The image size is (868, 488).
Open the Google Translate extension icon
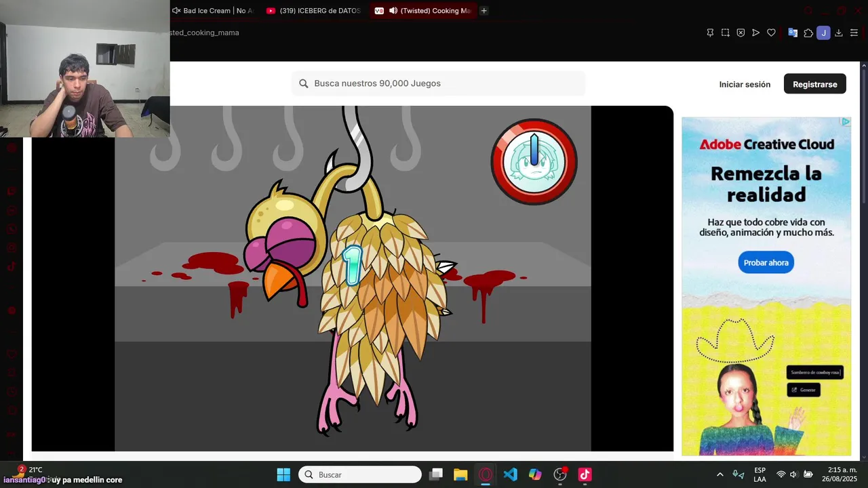(793, 33)
